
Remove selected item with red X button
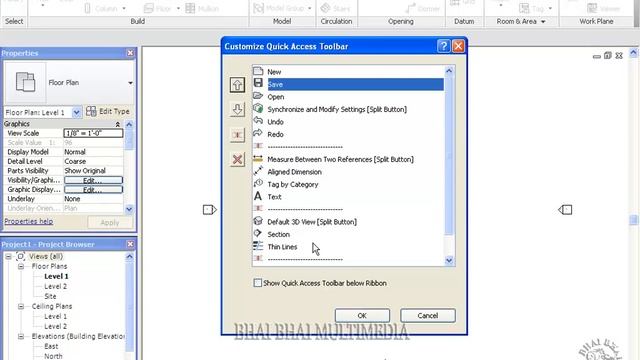pos(237,160)
